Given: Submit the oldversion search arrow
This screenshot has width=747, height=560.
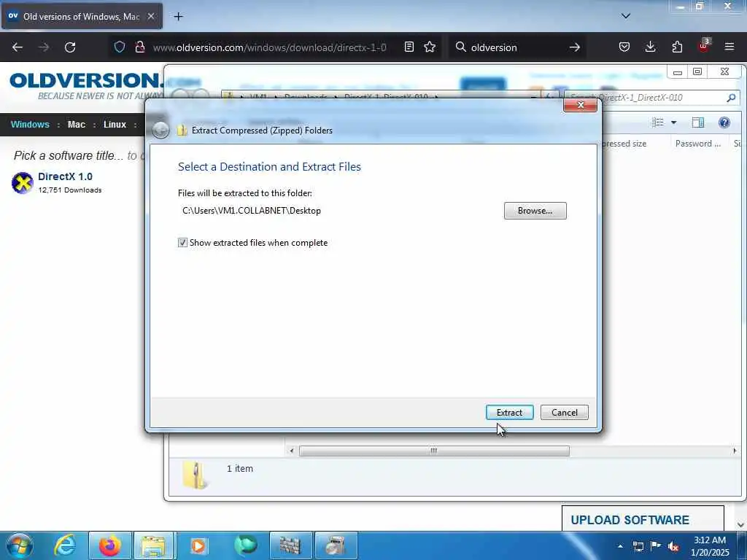Looking at the screenshot, I should (575, 47).
